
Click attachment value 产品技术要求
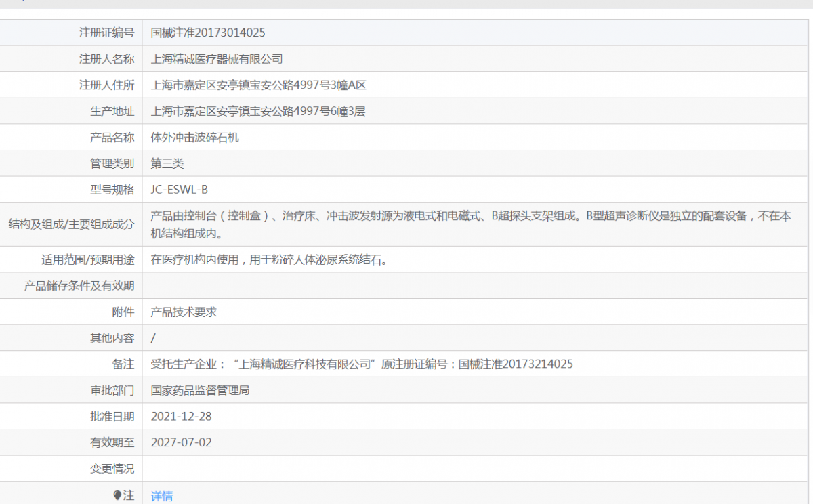(184, 312)
